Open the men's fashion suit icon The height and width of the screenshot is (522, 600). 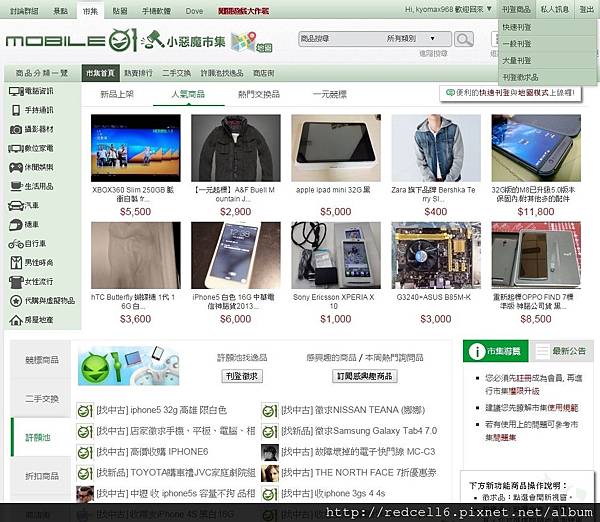(x=16, y=263)
